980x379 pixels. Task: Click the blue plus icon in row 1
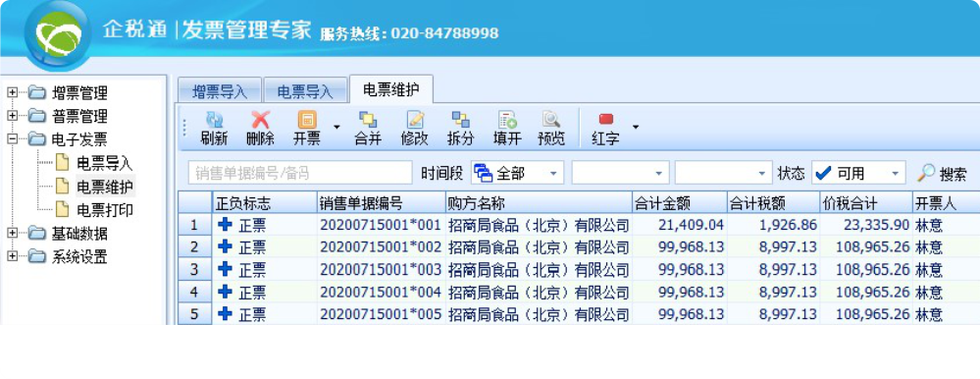tap(225, 225)
